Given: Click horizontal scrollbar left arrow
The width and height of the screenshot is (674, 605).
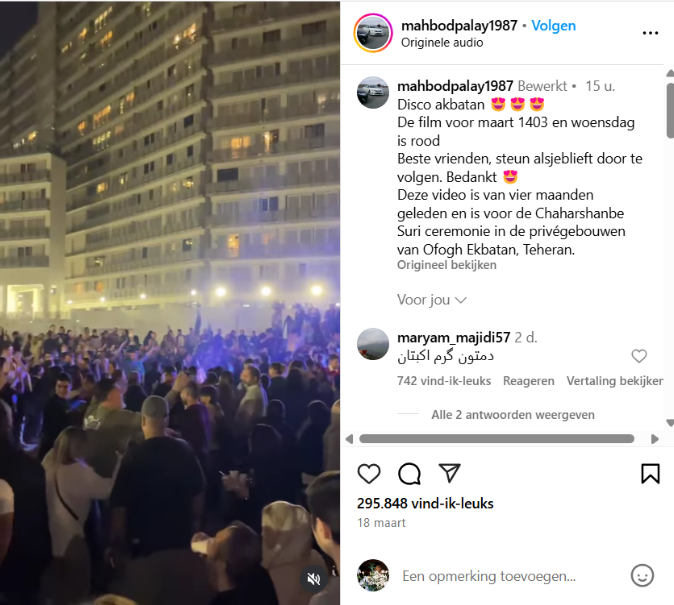Looking at the screenshot, I should tap(349, 439).
